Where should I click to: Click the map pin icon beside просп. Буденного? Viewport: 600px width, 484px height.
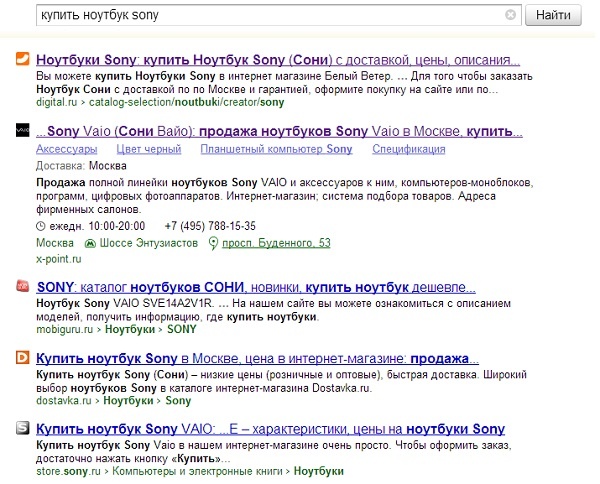point(213,243)
